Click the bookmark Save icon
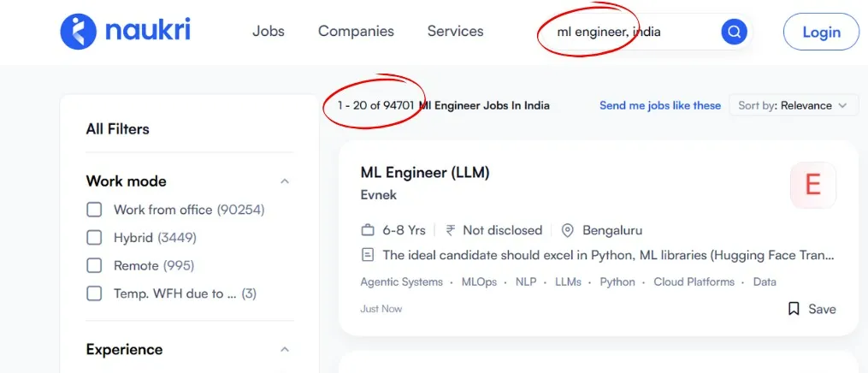 tap(794, 309)
